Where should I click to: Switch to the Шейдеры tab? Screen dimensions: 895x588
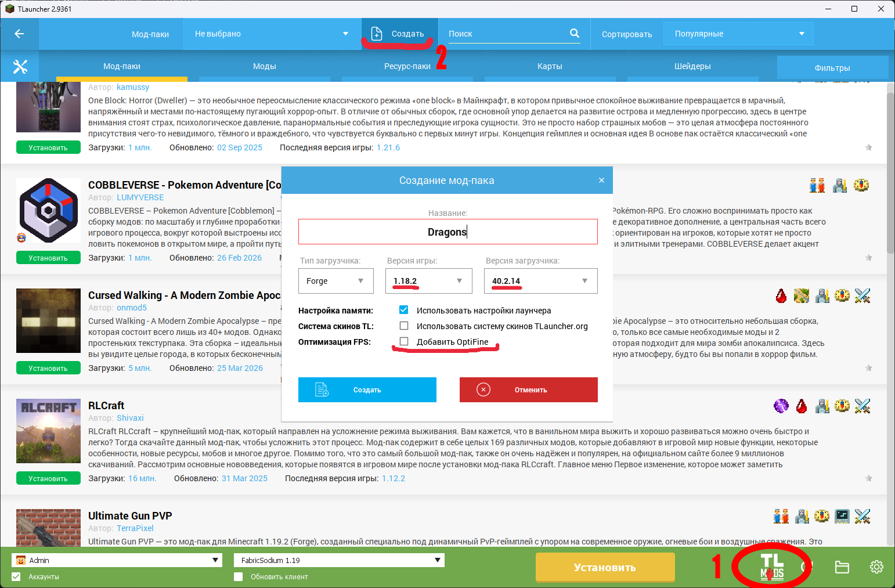(x=692, y=66)
